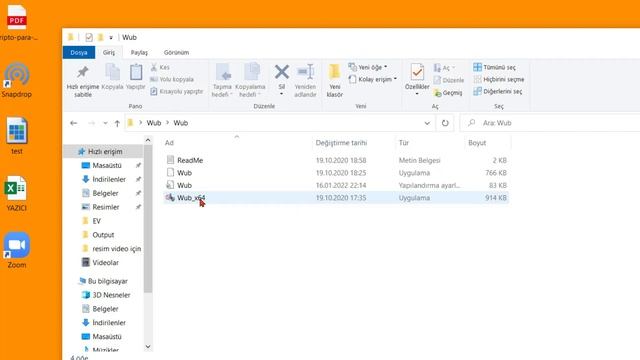This screenshot has height=360, width=640.
Task: Sort by the Boyut column header
Action: click(x=477, y=143)
